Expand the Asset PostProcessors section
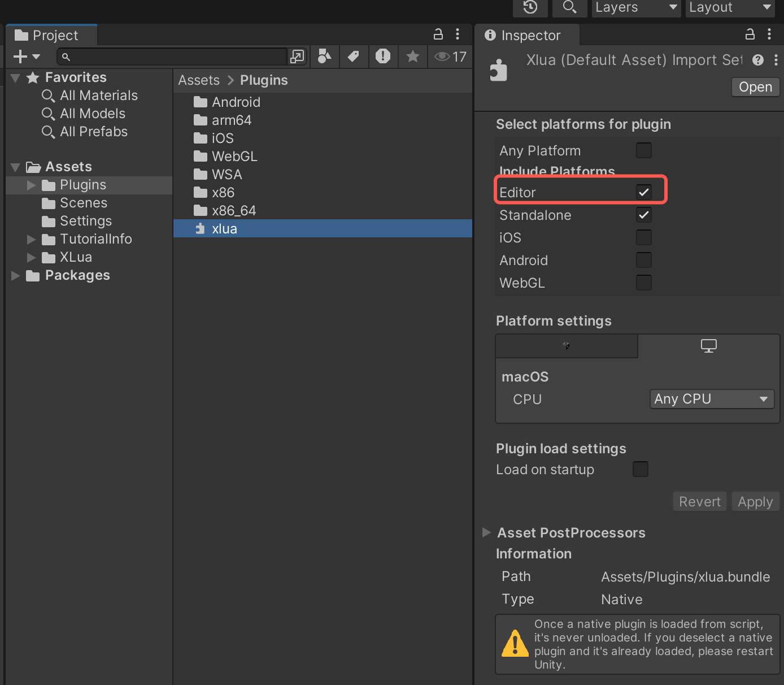Screen dimensions: 784x685 pyautogui.click(x=487, y=532)
